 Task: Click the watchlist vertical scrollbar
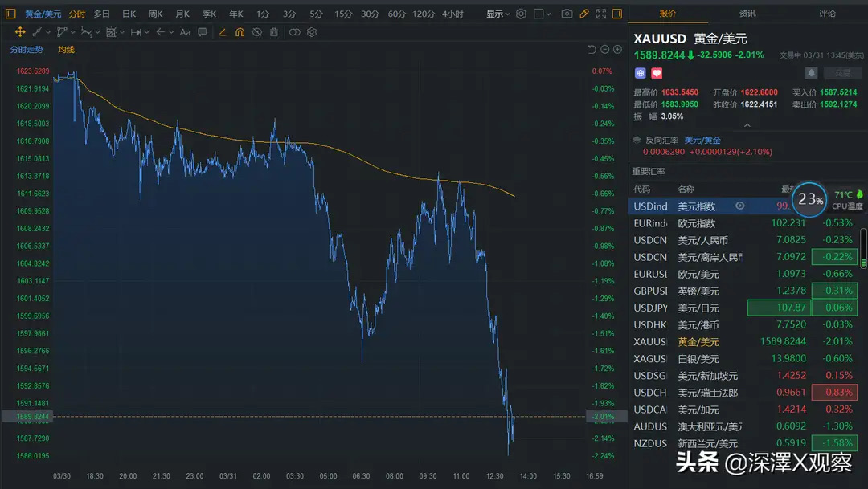pyautogui.click(x=863, y=250)
